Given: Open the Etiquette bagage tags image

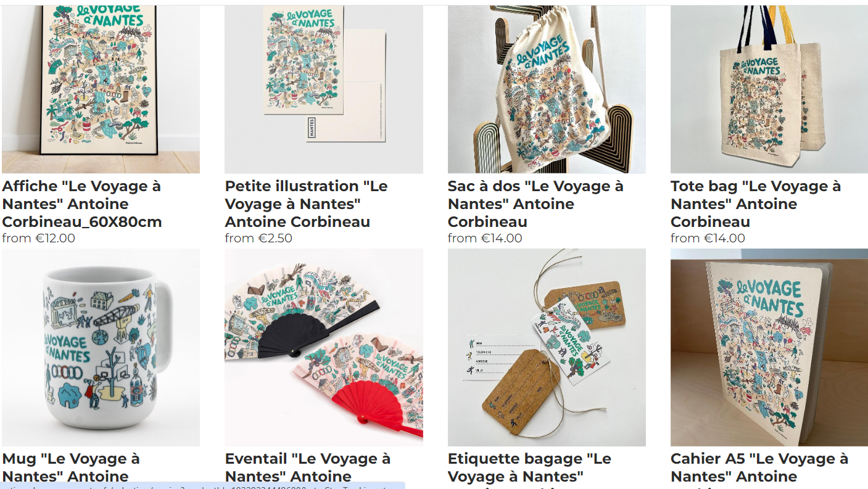Looking at the screenshot, I should pos(547,347).
